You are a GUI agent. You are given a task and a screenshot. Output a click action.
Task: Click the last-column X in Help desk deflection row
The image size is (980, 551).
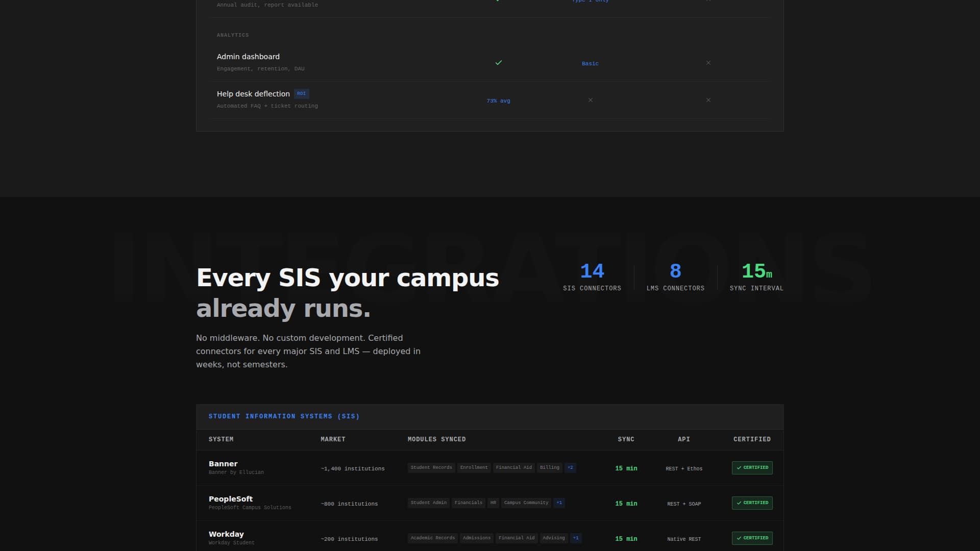point(708,100)
